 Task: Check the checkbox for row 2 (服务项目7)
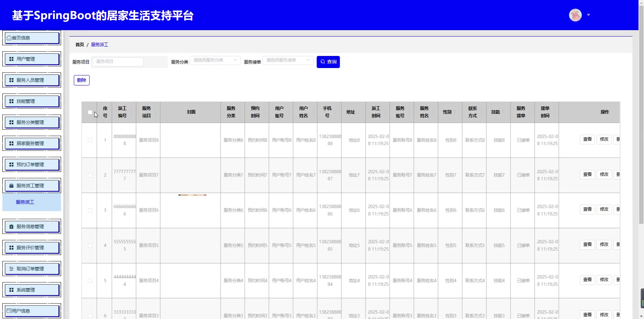(90, 175)
